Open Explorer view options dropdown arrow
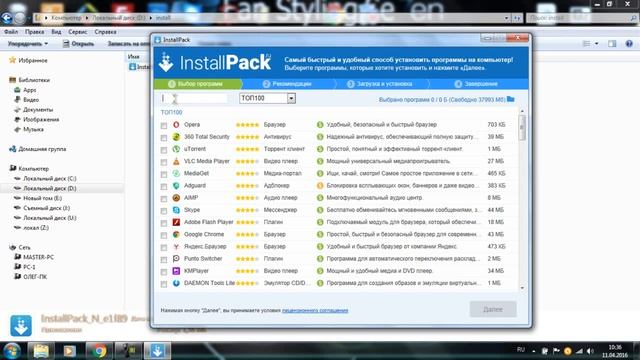 (596, 44)
